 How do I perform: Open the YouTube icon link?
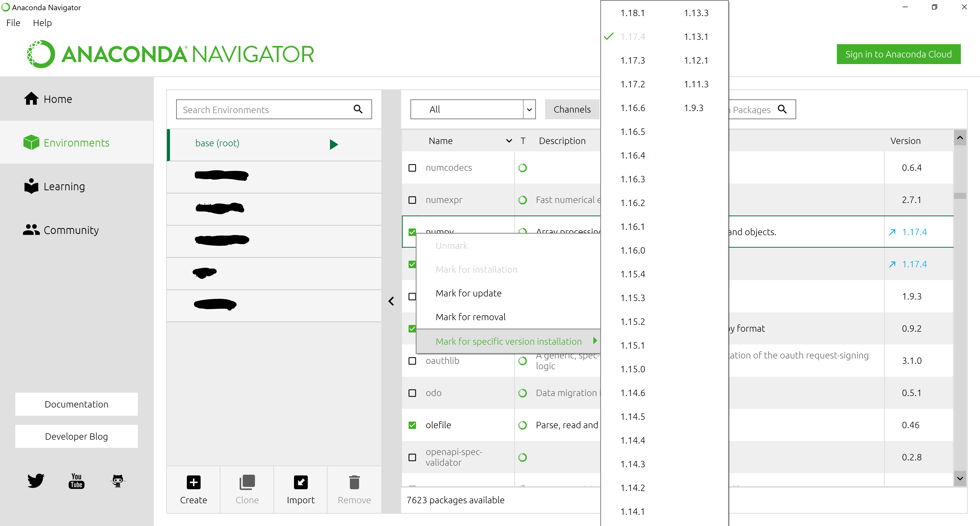pyautogui.click(x=77, y=481)
